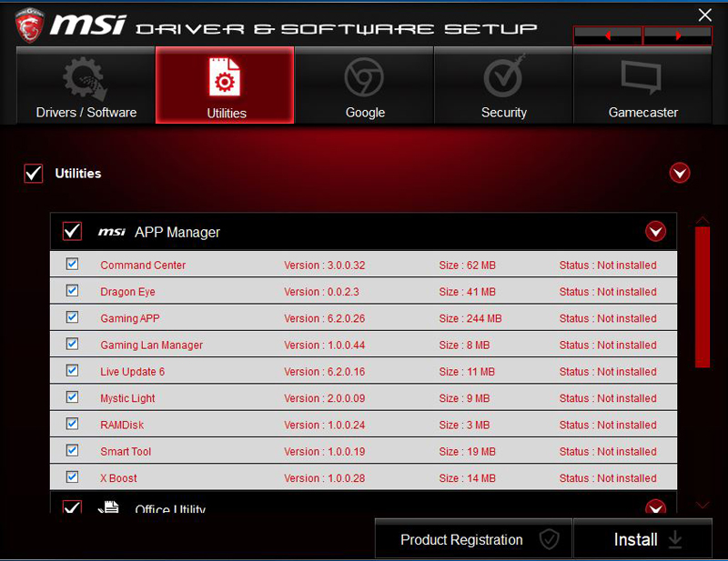Click the APP Manager header label
Screen dimensions: 728x561
pos(177,232)
